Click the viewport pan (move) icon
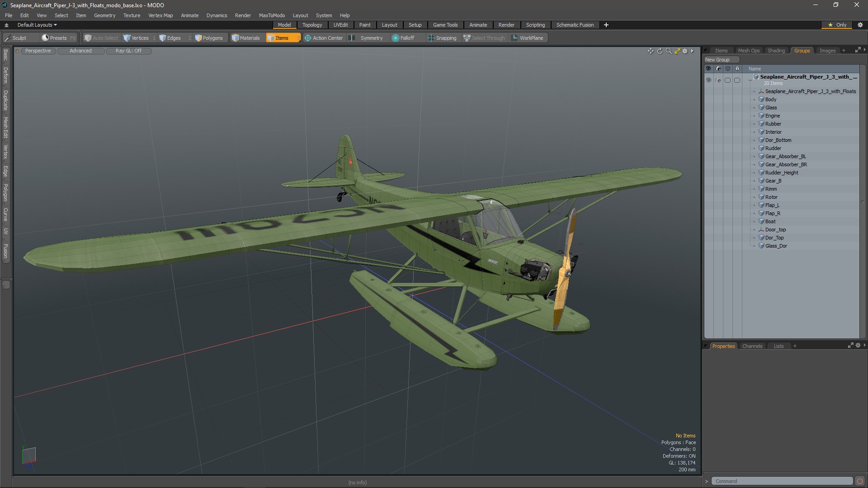Screen dimensions: 868x488 click(x=651, y=51)
